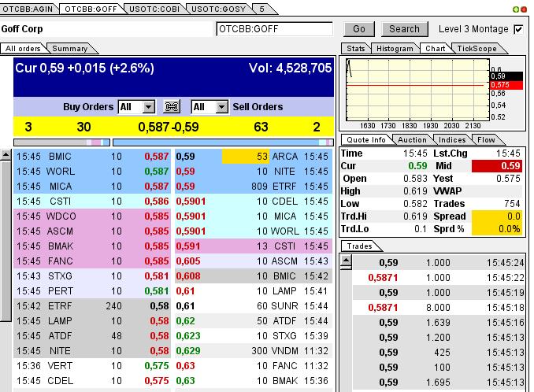Show the Histogram tab
The image size is (534, 392).
(395, 49)
